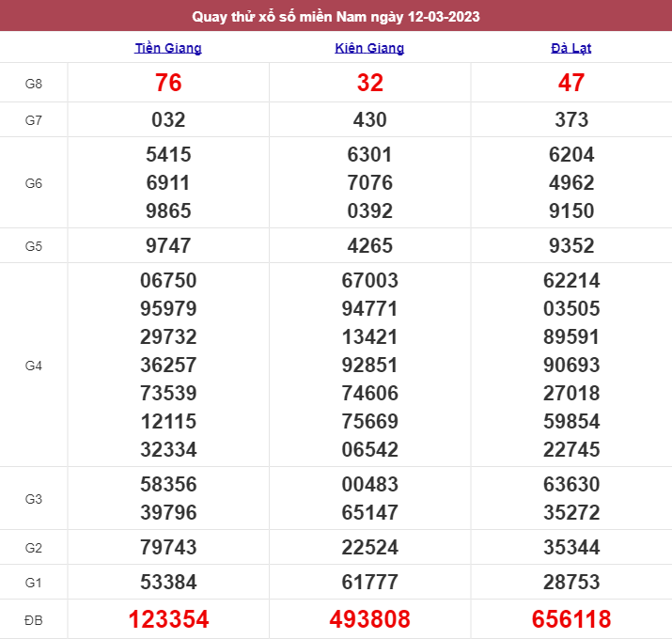Click Đà Lạt G8 number 47
Viewport: 672px width, 639px height.
571,83
